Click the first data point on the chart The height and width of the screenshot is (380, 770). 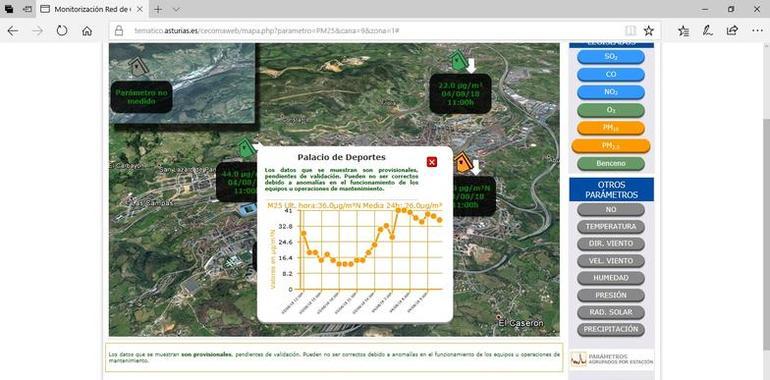pos(303,233)
